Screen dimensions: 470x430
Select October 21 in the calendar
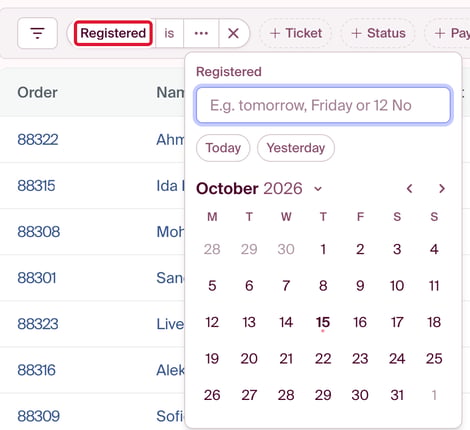pos(286,359)
